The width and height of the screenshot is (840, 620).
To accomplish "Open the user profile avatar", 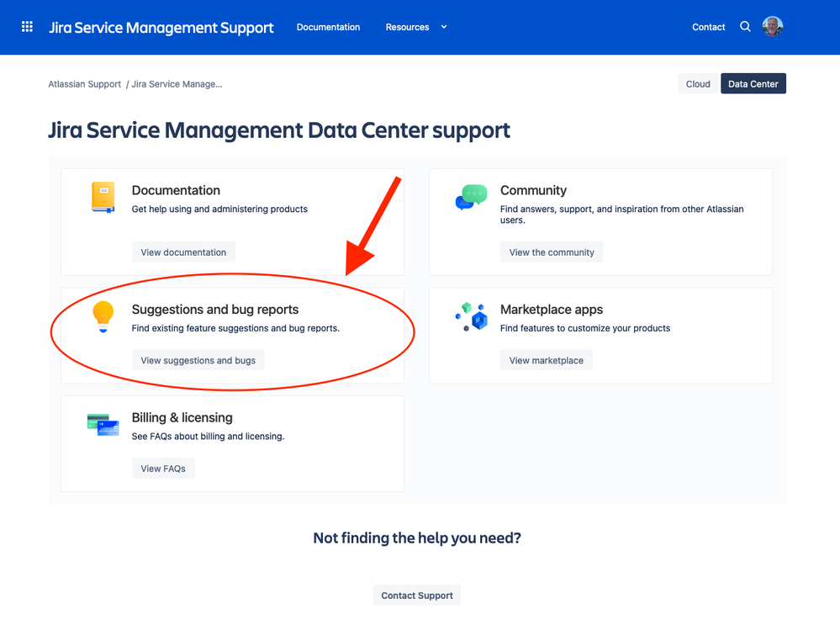I will (773, 27).
